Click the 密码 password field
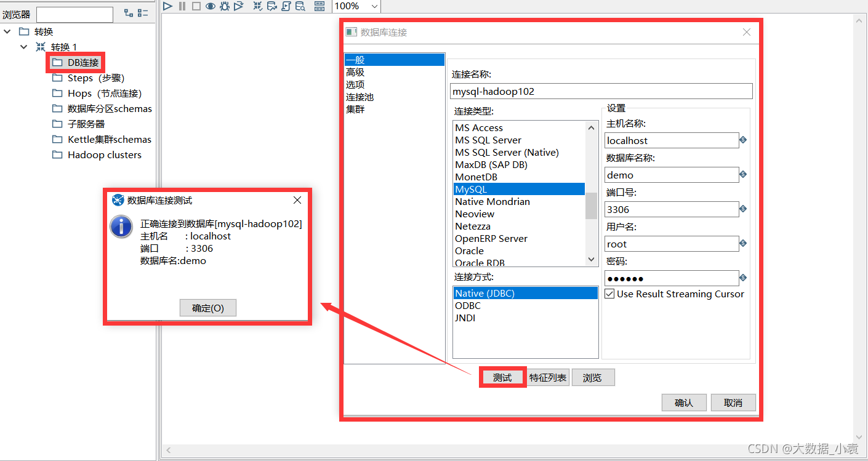The height and width of the screenshot is (461, 868). pyautogui.click(x=671, y=278)
